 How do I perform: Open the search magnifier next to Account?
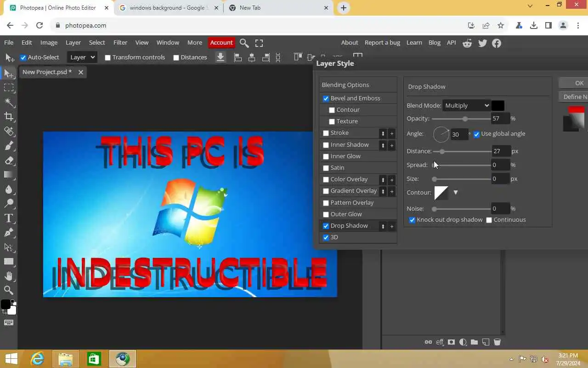tap(244, 43)
